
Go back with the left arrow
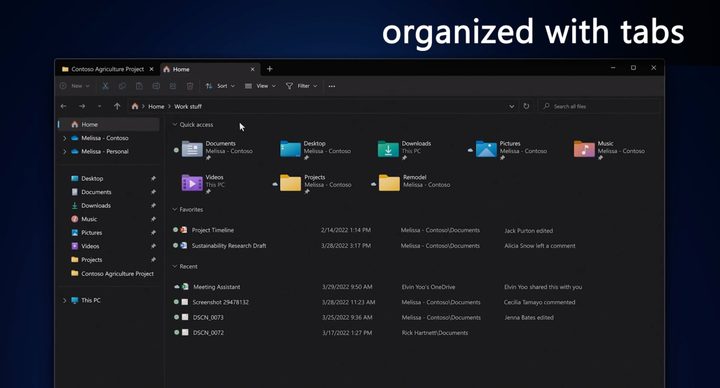click(63, 106)
